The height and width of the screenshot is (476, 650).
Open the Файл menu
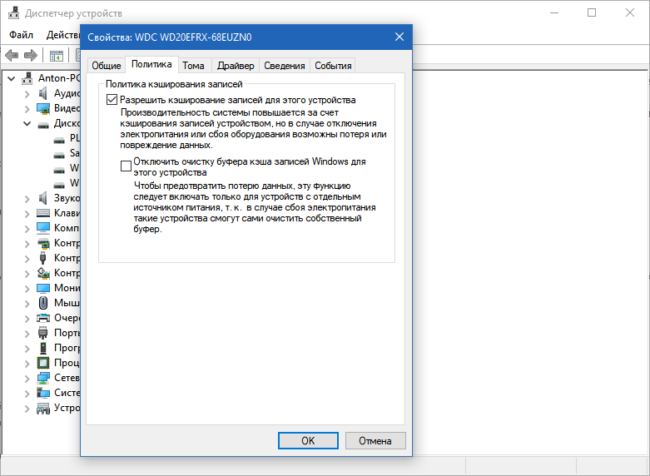click(x=21, y=35)
